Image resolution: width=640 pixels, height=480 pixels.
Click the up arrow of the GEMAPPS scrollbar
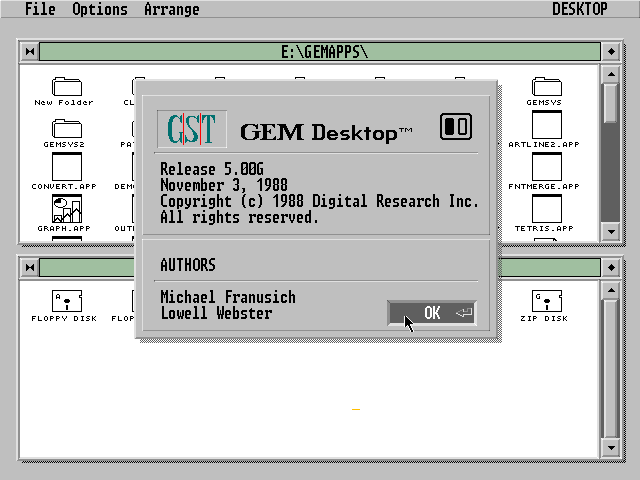tap(611, 74)
